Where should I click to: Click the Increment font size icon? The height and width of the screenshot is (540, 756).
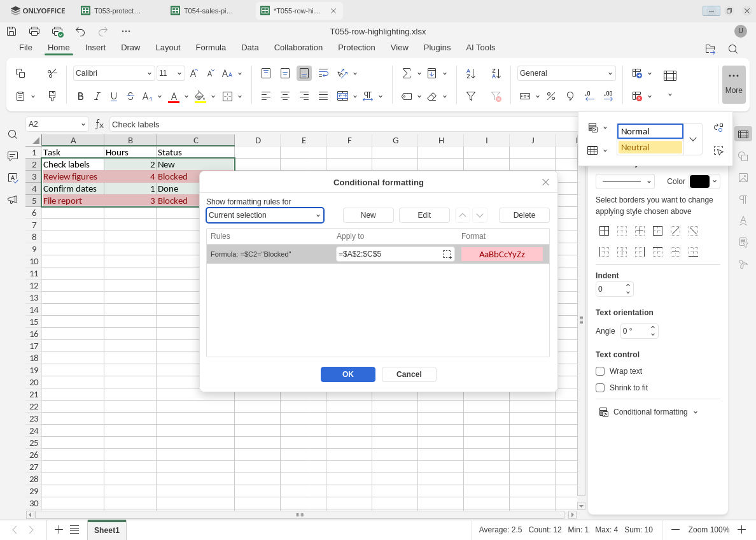pos(194,73)
